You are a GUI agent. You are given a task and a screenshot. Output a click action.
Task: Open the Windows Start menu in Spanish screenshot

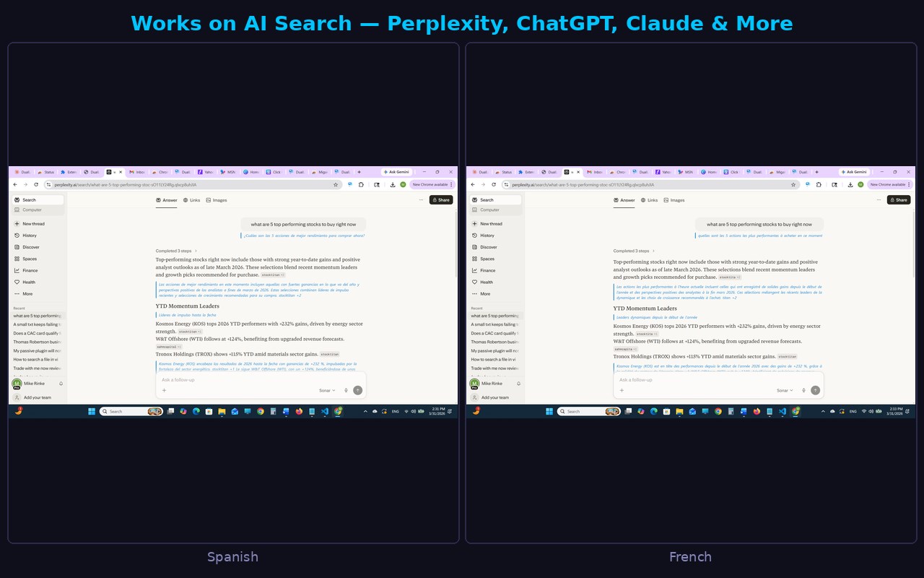coord(92,411)
